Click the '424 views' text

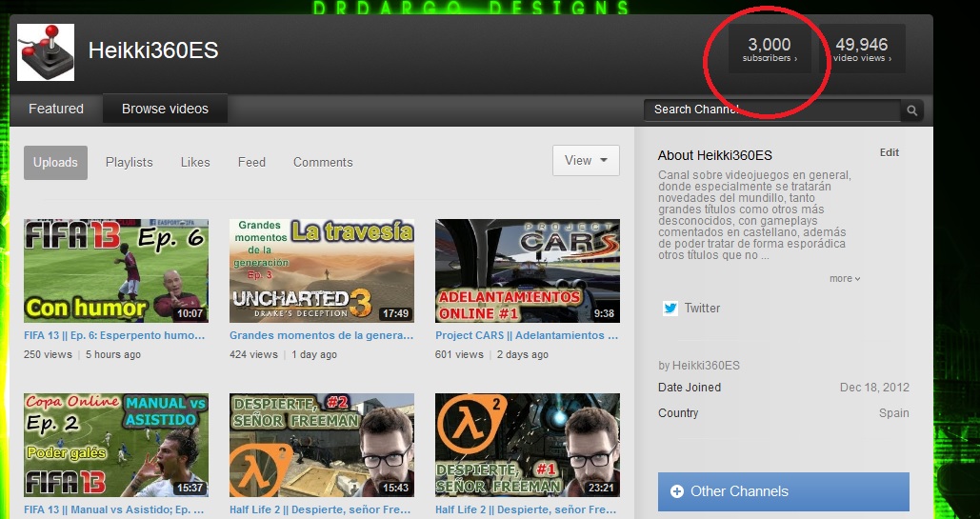[253, 354]
